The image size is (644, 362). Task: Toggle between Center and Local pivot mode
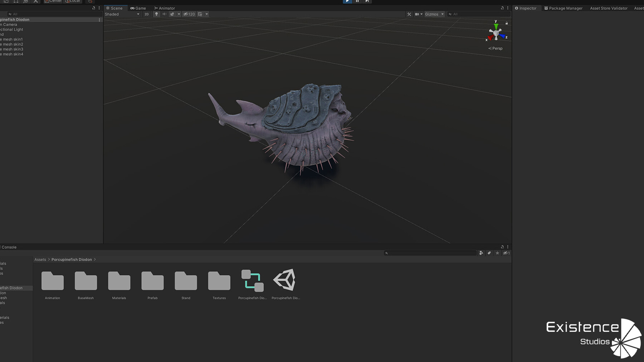pos(53,1)
